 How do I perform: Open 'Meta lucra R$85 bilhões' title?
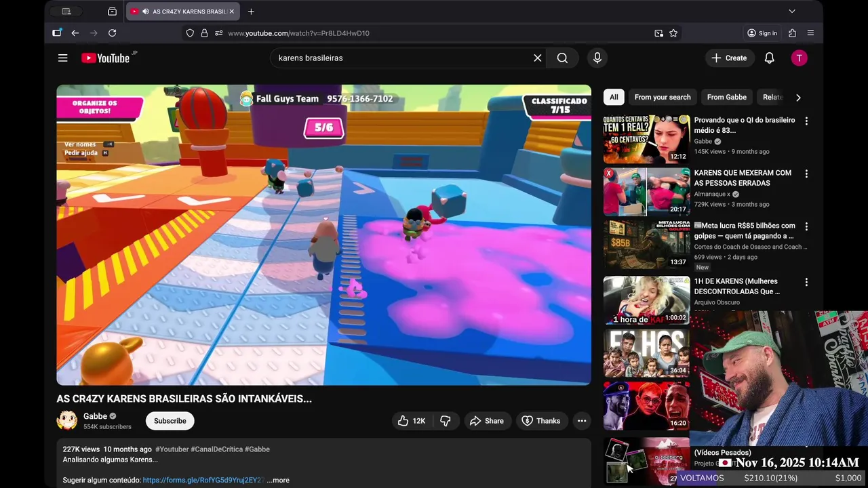[x=745, y=231]
